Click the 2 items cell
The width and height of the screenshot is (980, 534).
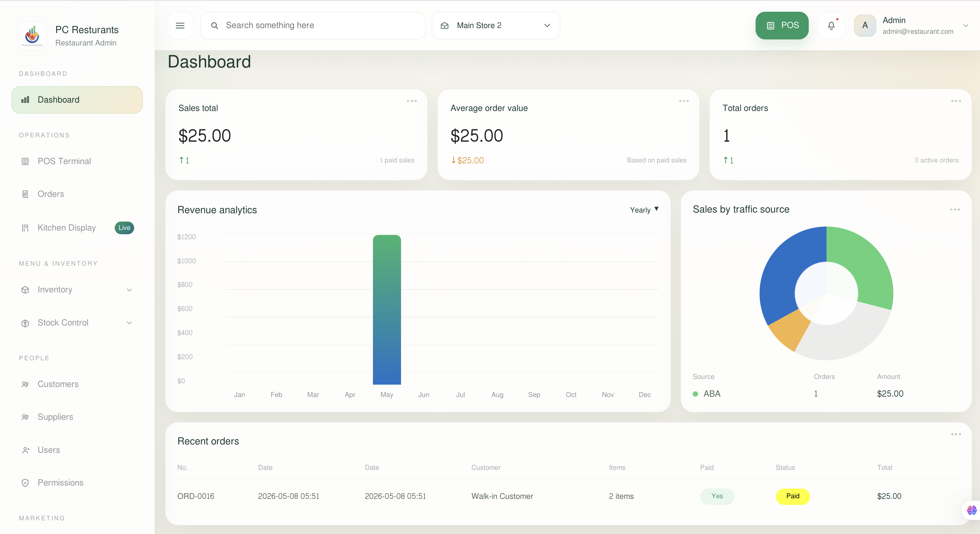pos(621,496)
